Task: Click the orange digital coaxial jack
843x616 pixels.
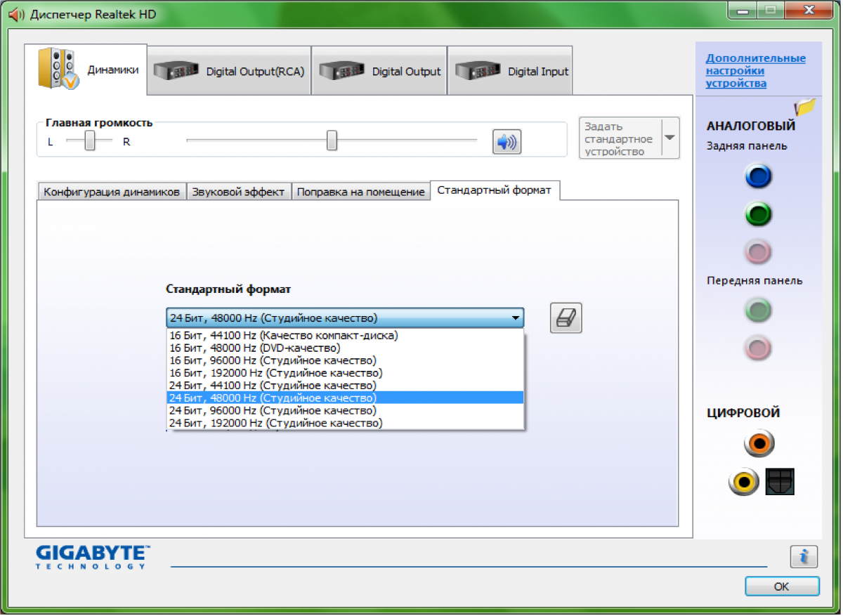Action: click(760, 443)
